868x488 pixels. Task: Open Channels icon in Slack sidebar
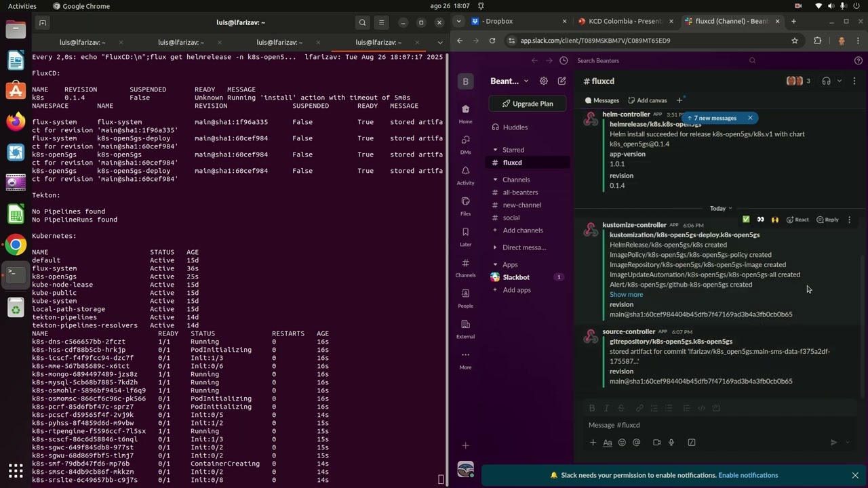[465, 267]
